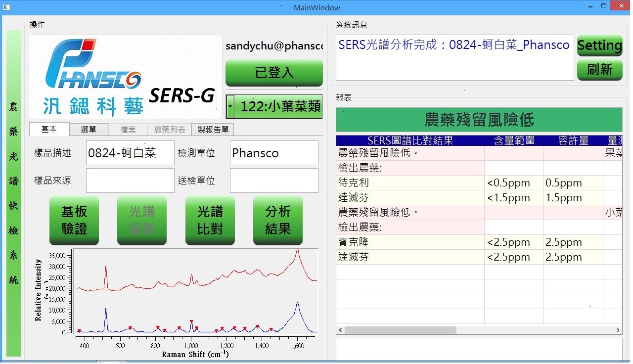Click the 已登入 login button

274,73
